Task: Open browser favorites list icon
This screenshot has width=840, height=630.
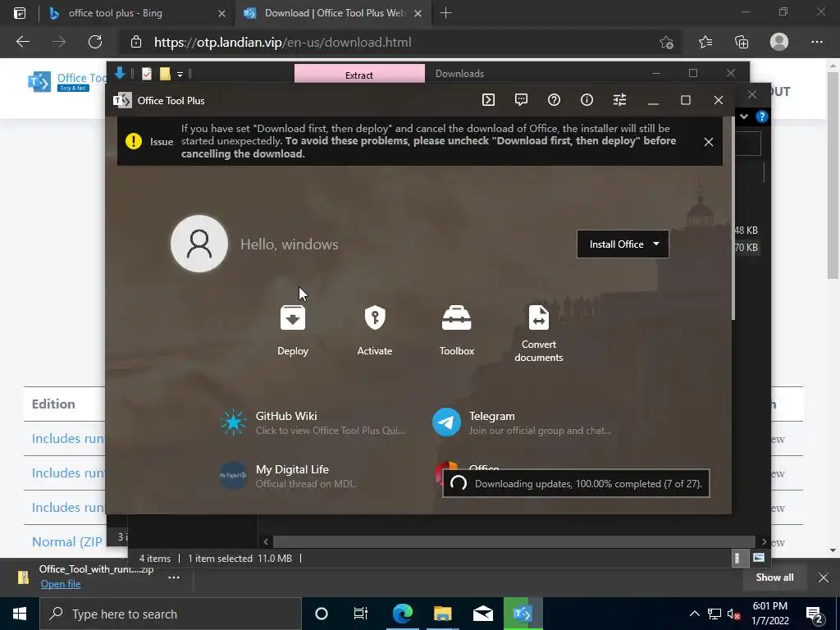Action: [705, 42]
